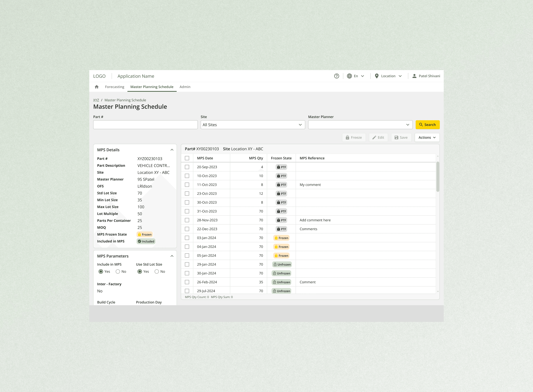Set Include in MPS to No
The image size is (533, 392).
tap(118, 271)
